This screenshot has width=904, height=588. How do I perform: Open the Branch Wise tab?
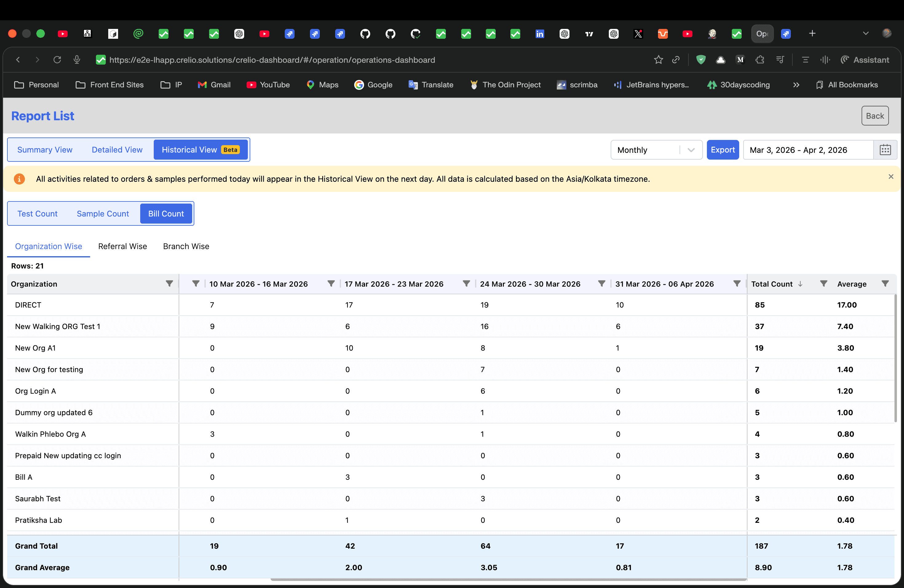coord(186,246)
